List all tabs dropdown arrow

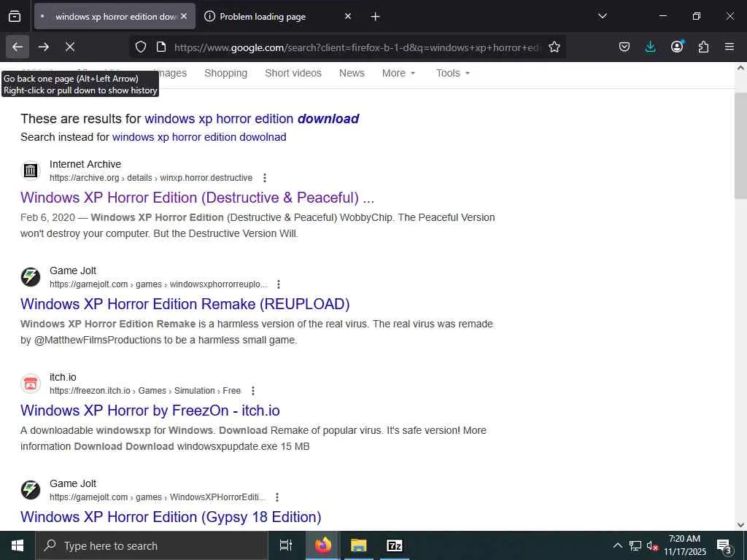pyautogui.click(x=602, y=16)
